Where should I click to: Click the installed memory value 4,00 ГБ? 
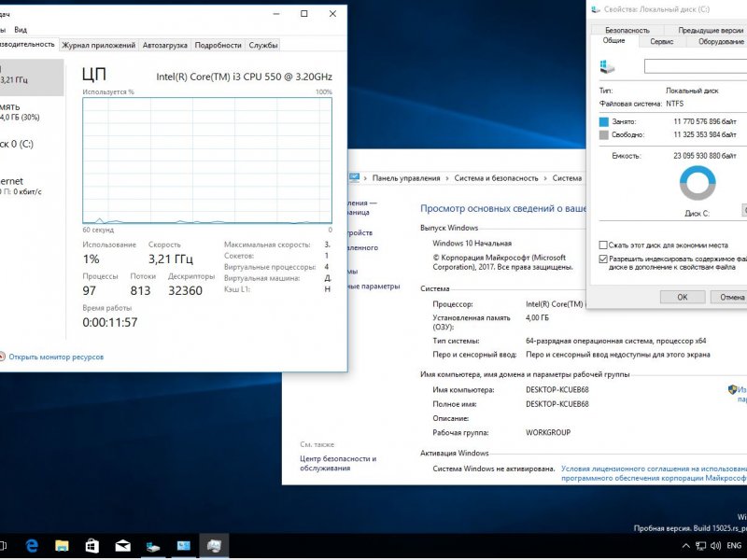pos(537,317)
